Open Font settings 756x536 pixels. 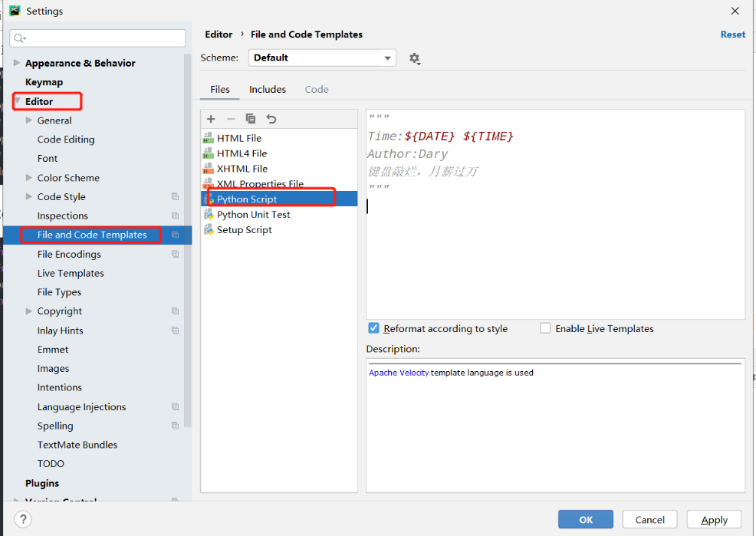coord(48,158)
